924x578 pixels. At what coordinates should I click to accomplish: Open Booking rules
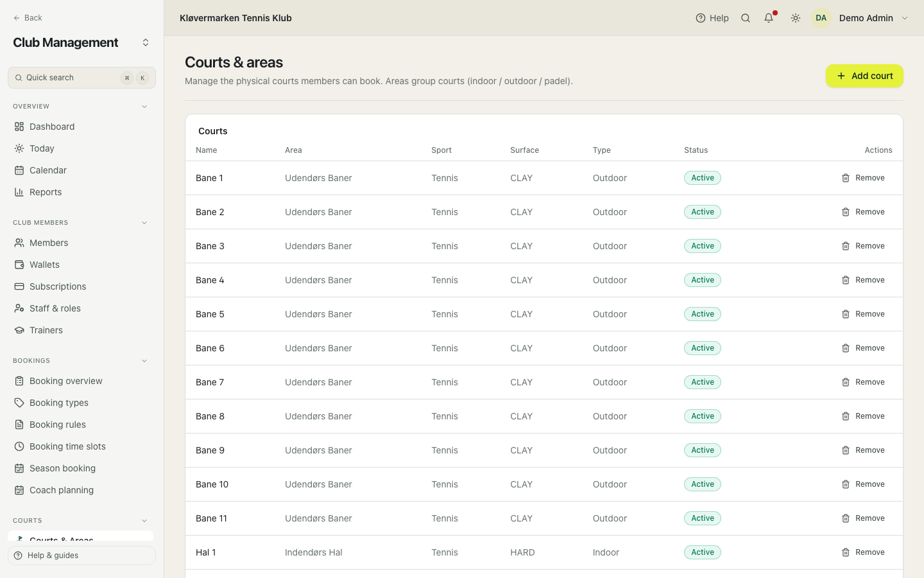click(x=81, y=425)
